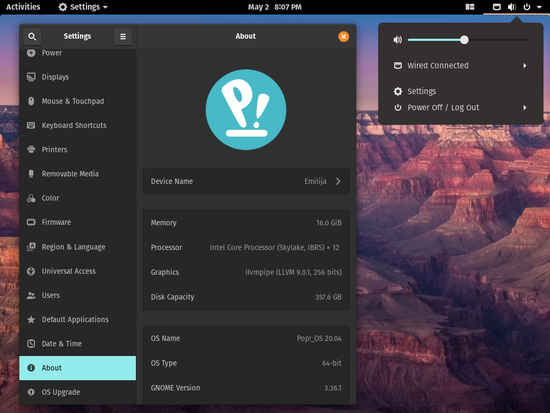This screenshot has height=413, width=550.
Task: Expand the Wired Connected submenu arrow
Action: [x=525, y=66]
